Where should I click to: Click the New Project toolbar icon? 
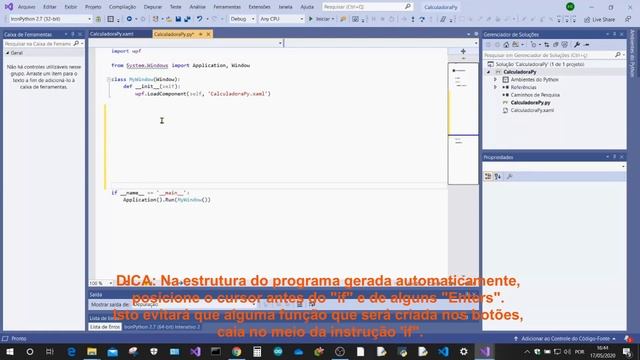pos(156,19)
